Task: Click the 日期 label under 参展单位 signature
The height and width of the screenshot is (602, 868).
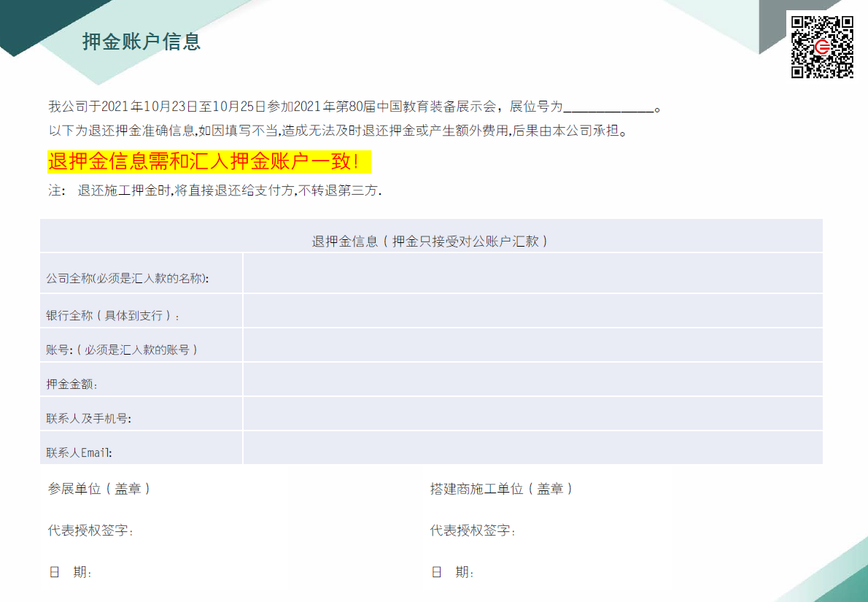Action: (x=71, y=573)
